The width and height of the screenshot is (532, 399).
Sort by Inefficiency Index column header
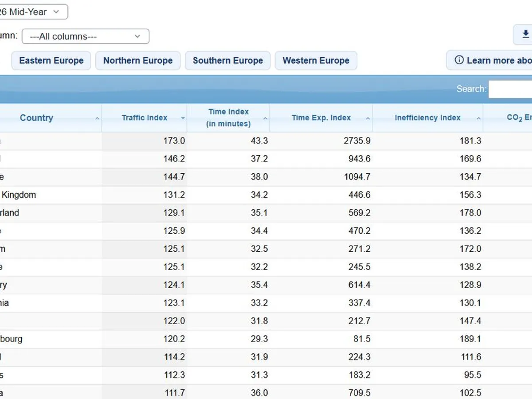pos(427,118)
